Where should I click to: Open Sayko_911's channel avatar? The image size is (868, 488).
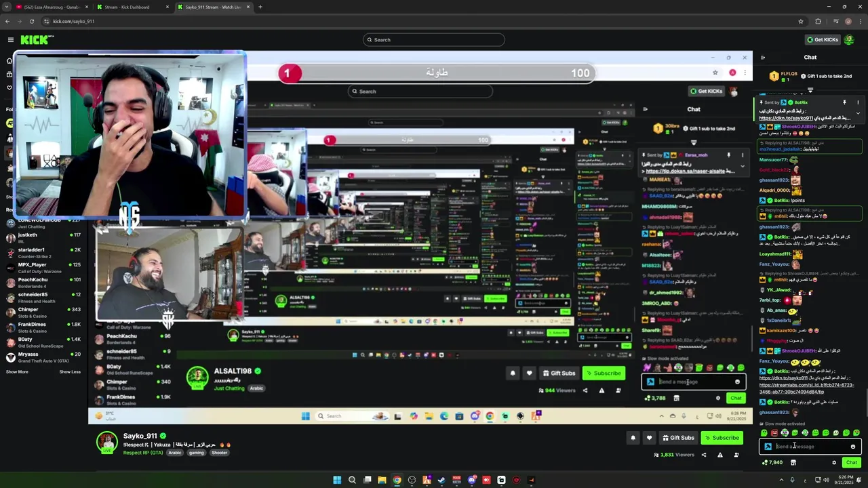tap(106, 443)
